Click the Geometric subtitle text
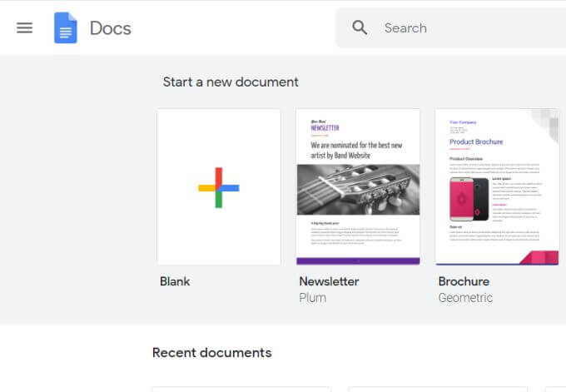566x392 pixels. pos(465,297)
